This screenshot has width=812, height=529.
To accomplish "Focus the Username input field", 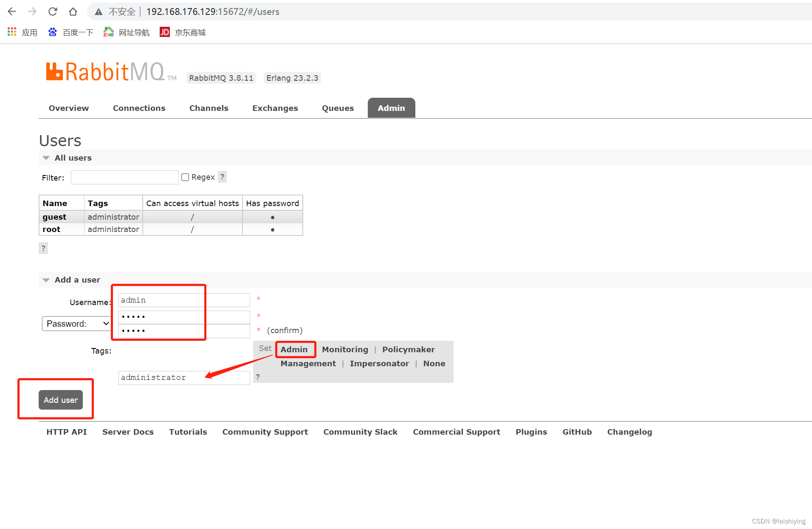I will point(184,300).
